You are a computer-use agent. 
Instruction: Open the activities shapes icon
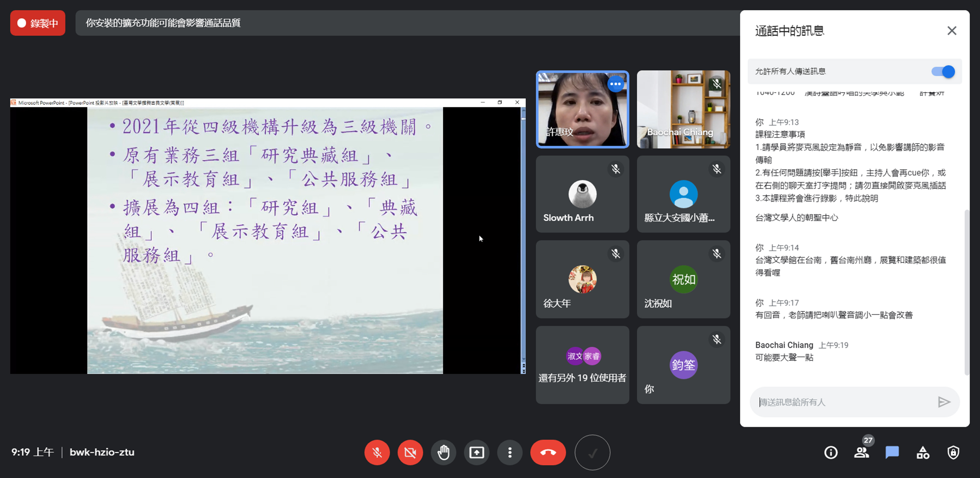923,452
